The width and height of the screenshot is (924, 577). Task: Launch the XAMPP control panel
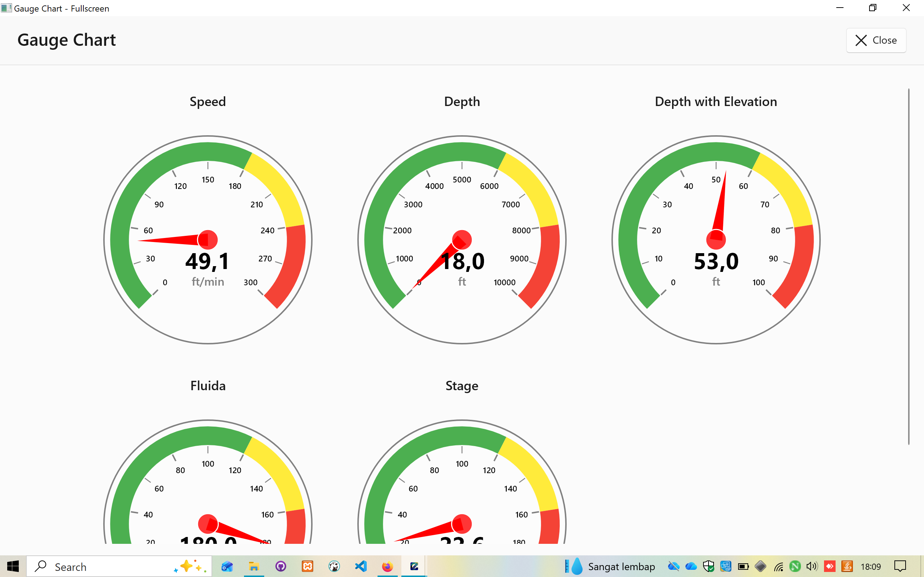(308, 566)
